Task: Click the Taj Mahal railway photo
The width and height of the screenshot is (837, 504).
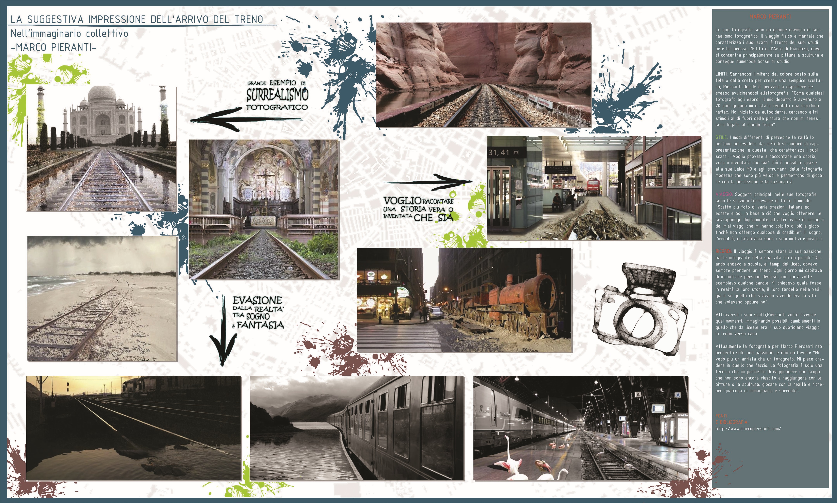Action: [x=102, y=149]
